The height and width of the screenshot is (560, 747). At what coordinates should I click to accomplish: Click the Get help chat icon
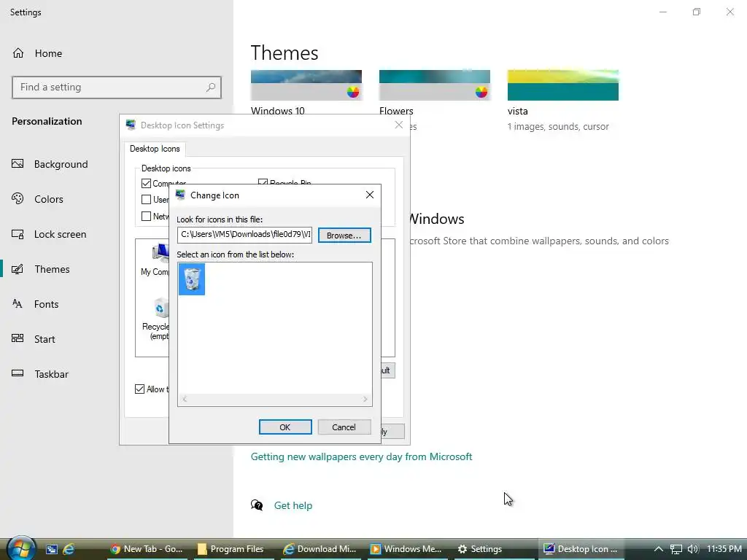(257, 505)
